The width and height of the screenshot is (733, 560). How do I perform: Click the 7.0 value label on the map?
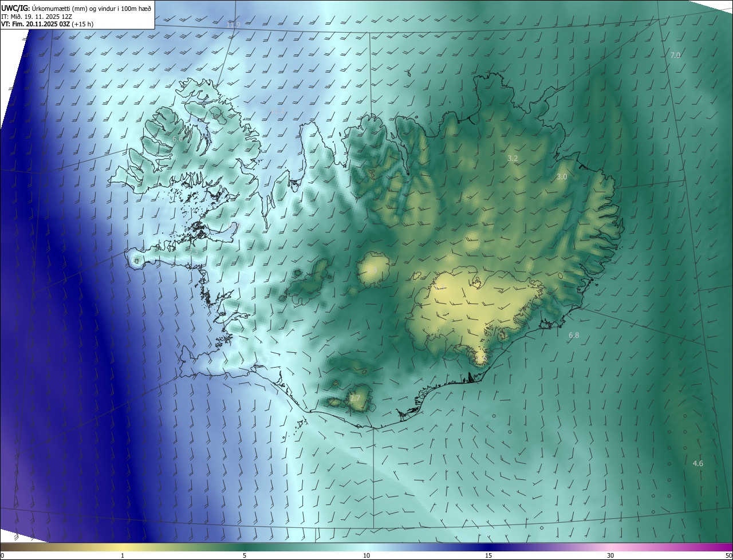(675, 55)
